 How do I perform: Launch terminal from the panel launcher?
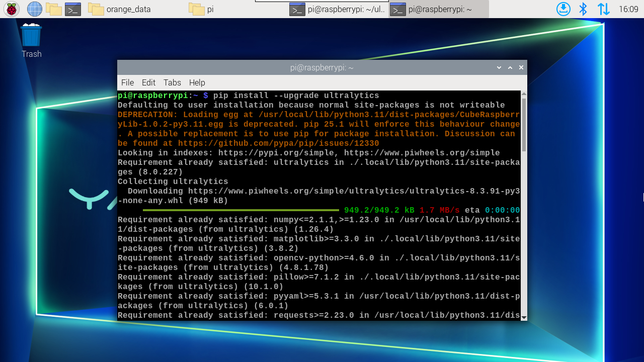[73, 9]
